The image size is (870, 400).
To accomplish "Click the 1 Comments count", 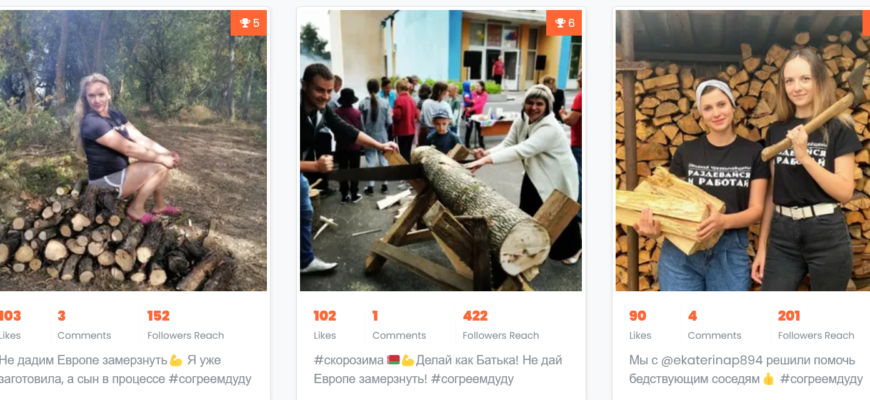I will coord(399,325).
